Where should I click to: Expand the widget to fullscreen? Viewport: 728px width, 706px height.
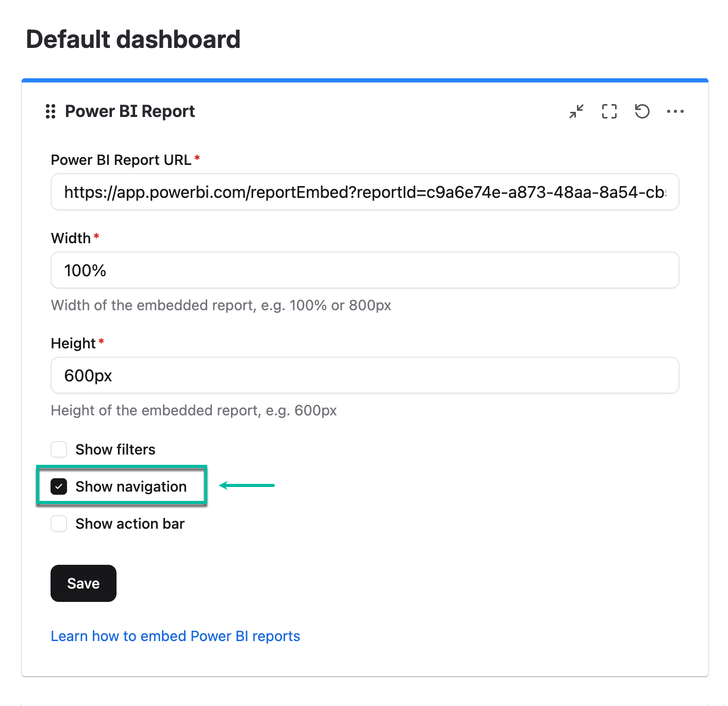click(x=609, y=111)
